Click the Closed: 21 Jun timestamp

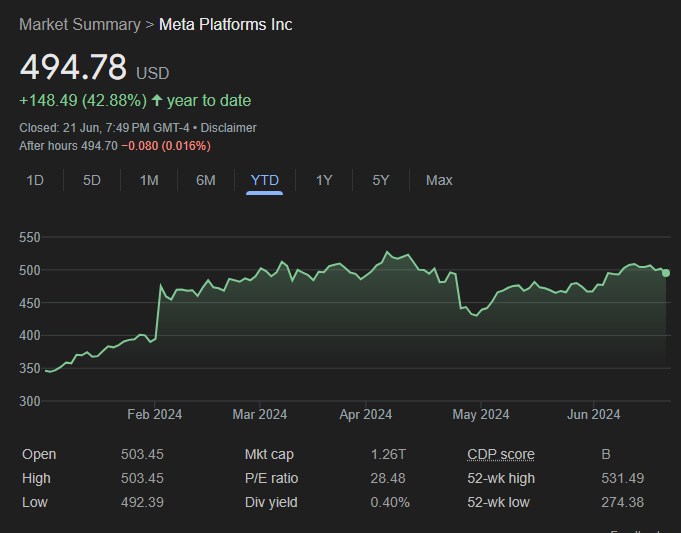[x=104, y=128]
